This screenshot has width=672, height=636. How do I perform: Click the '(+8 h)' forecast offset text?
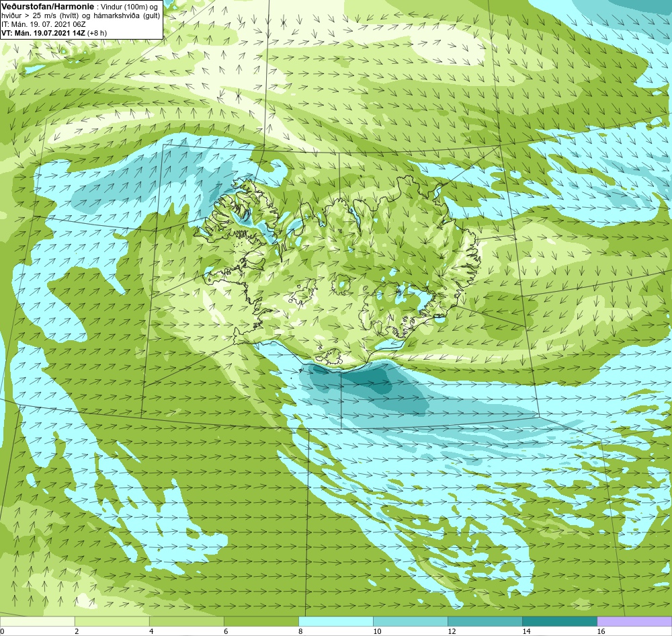click(x=97, y=33)
